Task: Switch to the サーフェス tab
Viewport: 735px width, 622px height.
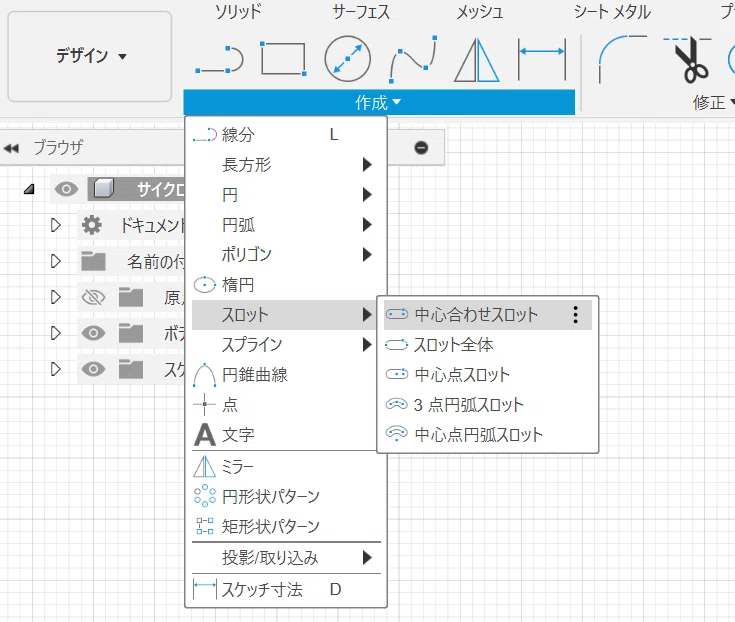Action: pyautogui.click(x=361, y=12)
